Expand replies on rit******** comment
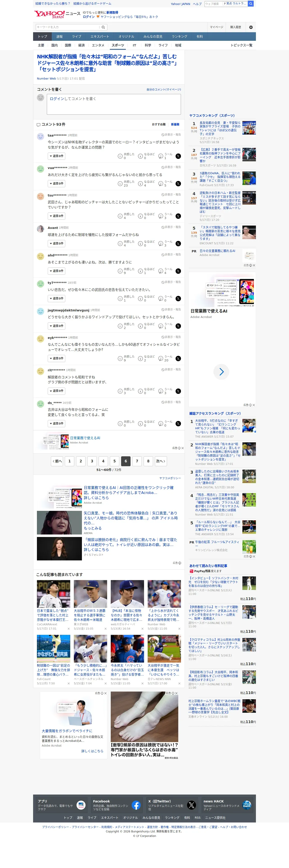 point(56,391)
